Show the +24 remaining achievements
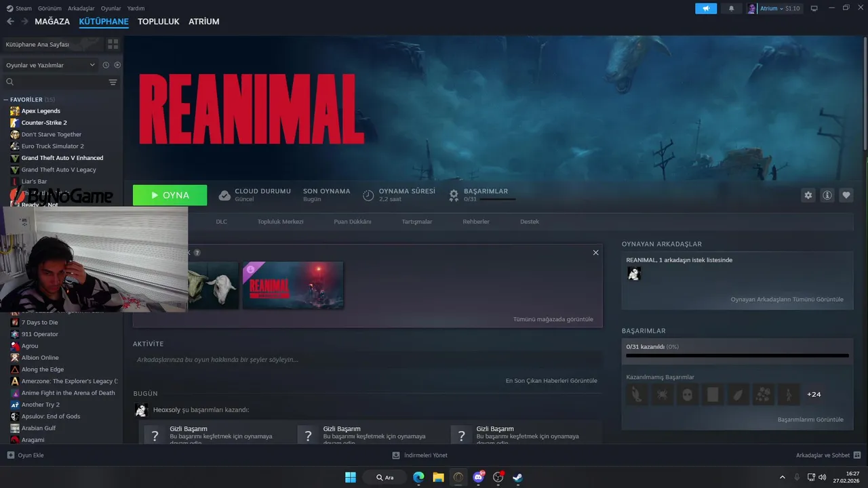This screenshot has height=488, width=868. click(x=814, y=394)
